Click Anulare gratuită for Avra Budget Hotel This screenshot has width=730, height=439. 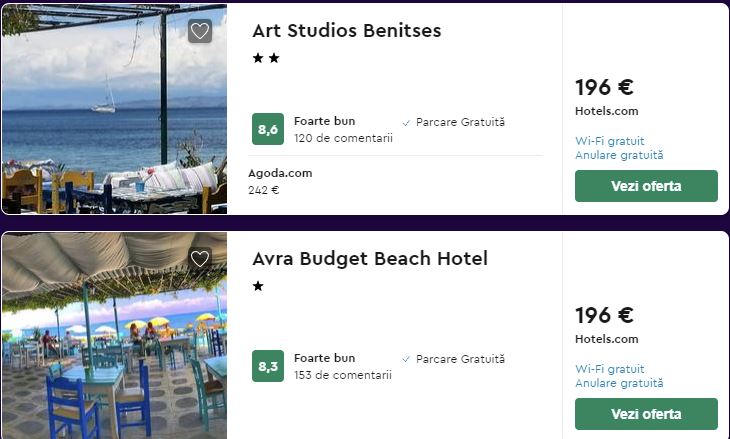[619, 383]
